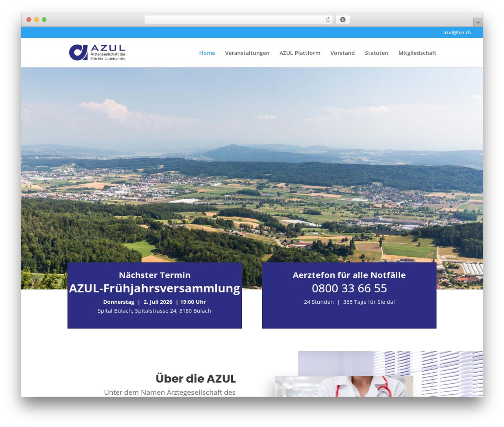Click the AZUL-Frühjahrsversammlung heading
This screenshot has height=427, width=504.
[155, 288]
